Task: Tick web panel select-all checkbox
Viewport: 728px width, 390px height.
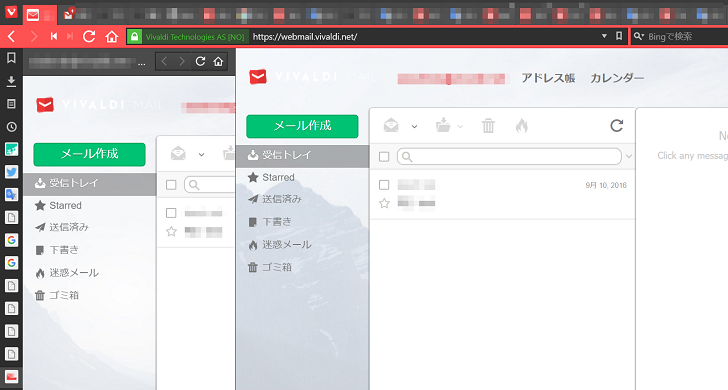Action: click(171, 185)
